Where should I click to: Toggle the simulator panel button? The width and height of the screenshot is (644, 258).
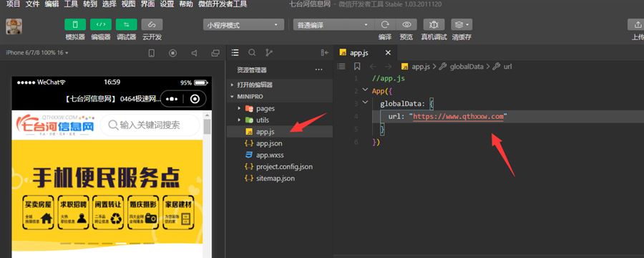pyautogui.click(x=75, y=24)
